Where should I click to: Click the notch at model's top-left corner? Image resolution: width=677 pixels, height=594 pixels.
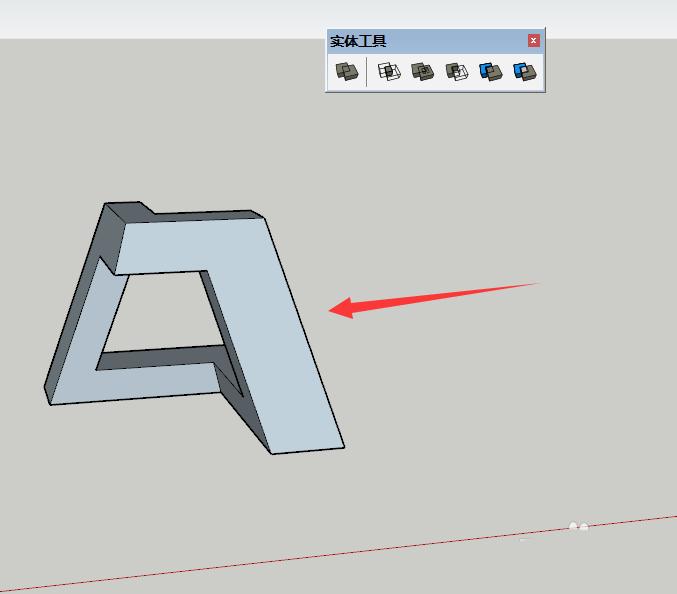pyautogui.click(x=146, y=209)
